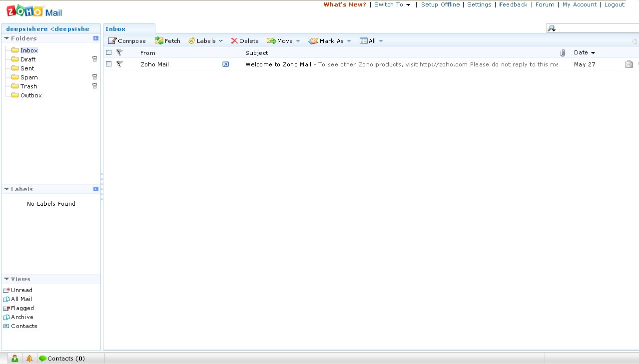This screenshot has height=364, width=639.
Task: Open the What's New? link
Action: (x=345, y=4)
